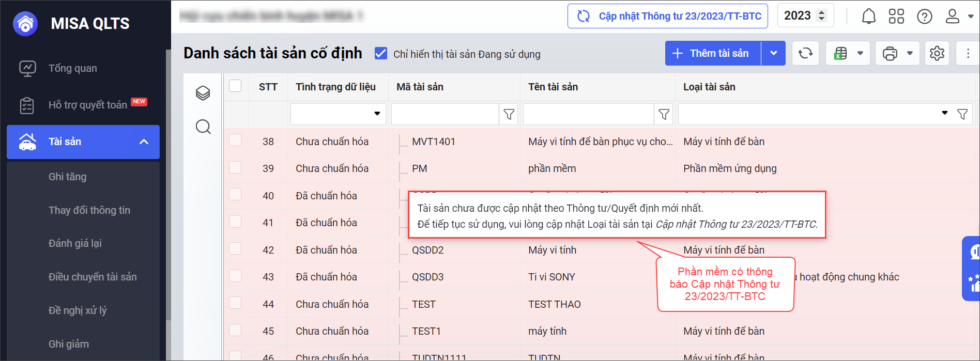Click the refresh data icon

pos(805,53)
